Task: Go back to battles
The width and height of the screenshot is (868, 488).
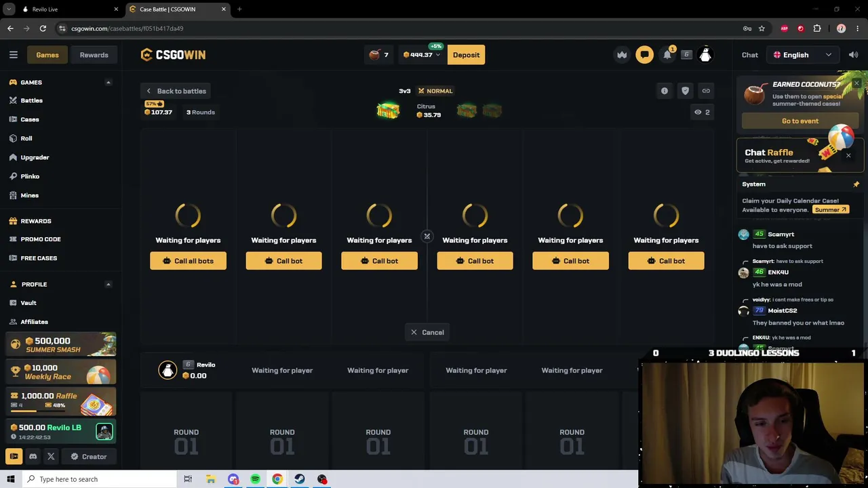Action: click(176, 91)
